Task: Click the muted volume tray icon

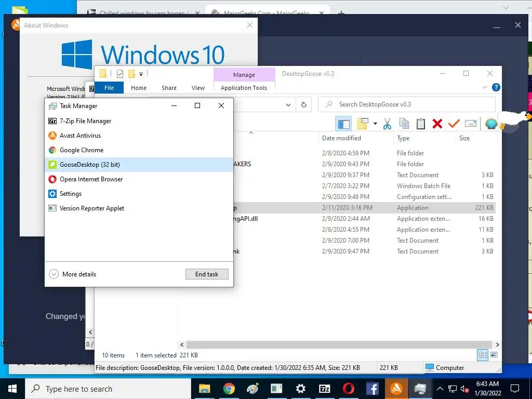Action: pyautogui.click(x=465, y=389)
